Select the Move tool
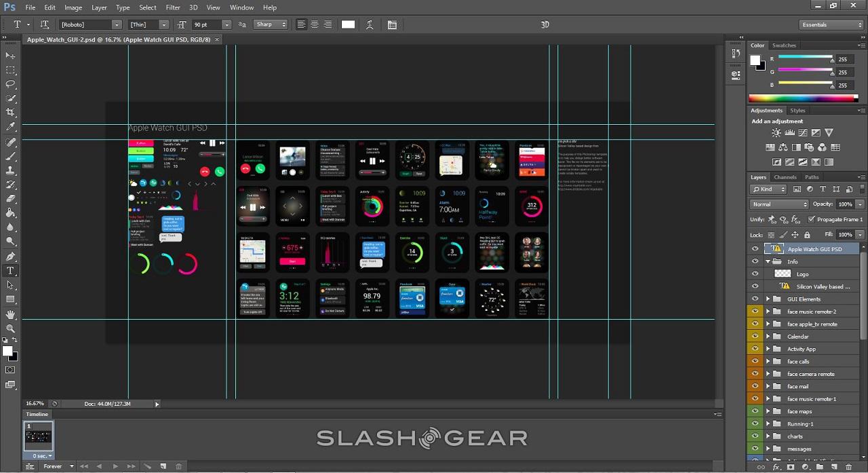Screen dimensions: 868x473 pyautogui.click(x=10, y=56)
